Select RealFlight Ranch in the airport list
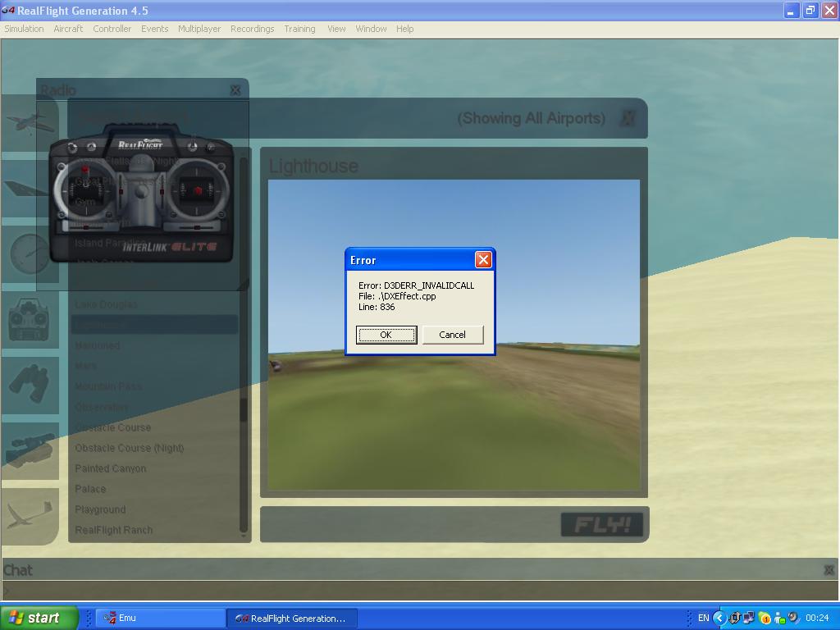840x630 pixels. tap(113, 530)
